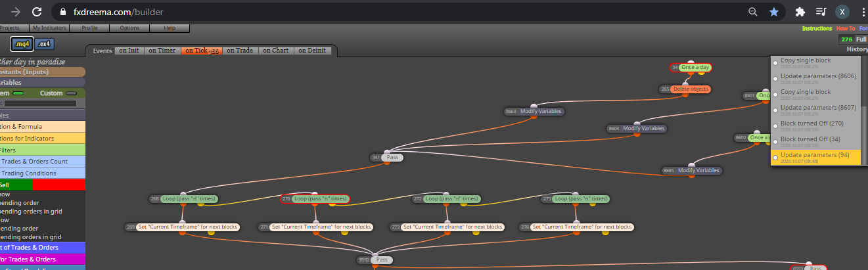Open the browser extensions puzzle icon
The height and width of the screenshot is (270, 868).
(800, 12)
